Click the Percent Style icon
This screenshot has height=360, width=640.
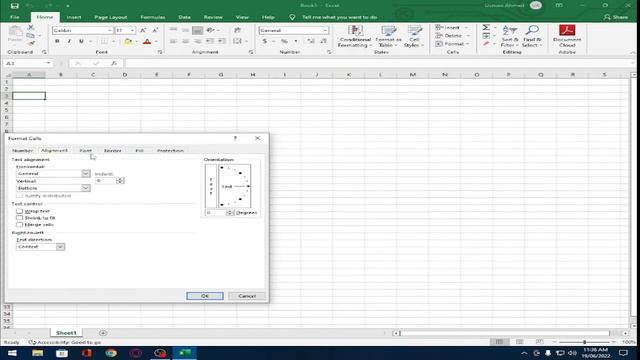pyautogui.click(x=284, y=41)
